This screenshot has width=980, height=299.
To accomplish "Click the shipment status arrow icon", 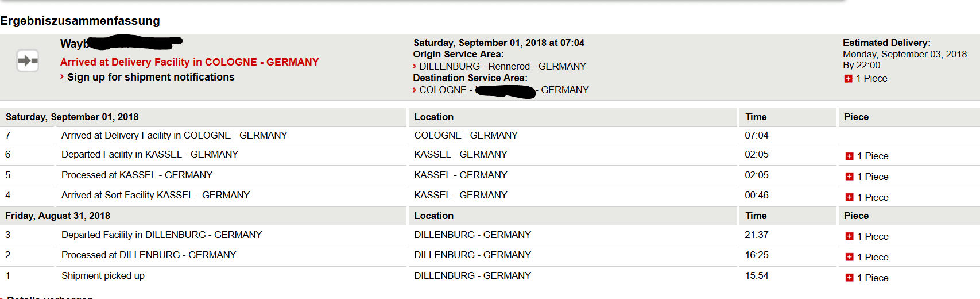I will click(28, 60).
